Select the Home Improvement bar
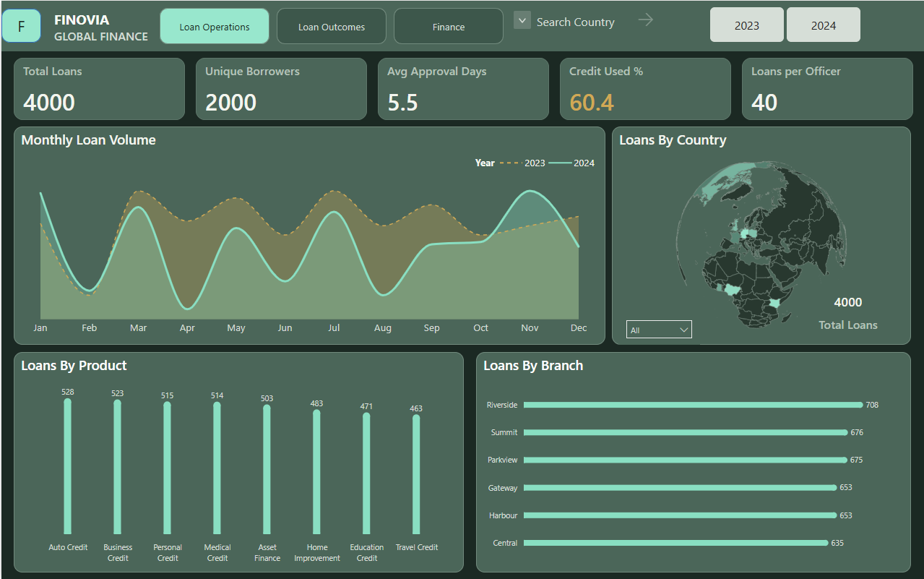 click(316, 472)
